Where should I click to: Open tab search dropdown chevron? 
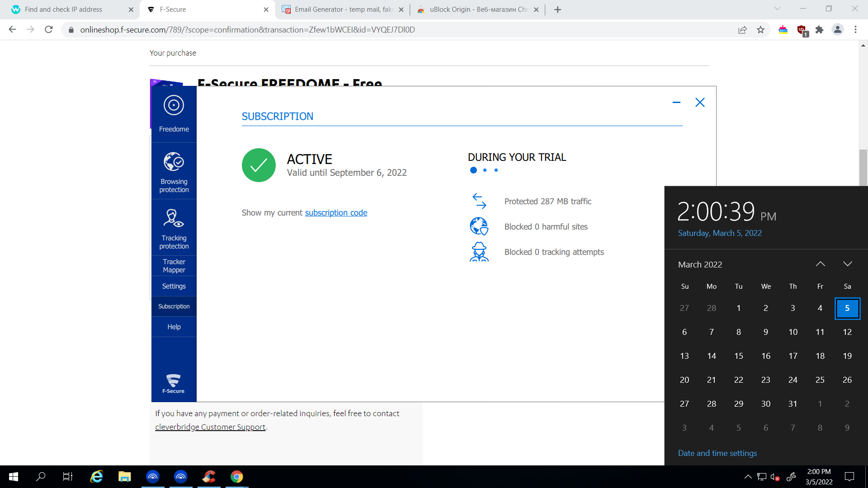777,9
